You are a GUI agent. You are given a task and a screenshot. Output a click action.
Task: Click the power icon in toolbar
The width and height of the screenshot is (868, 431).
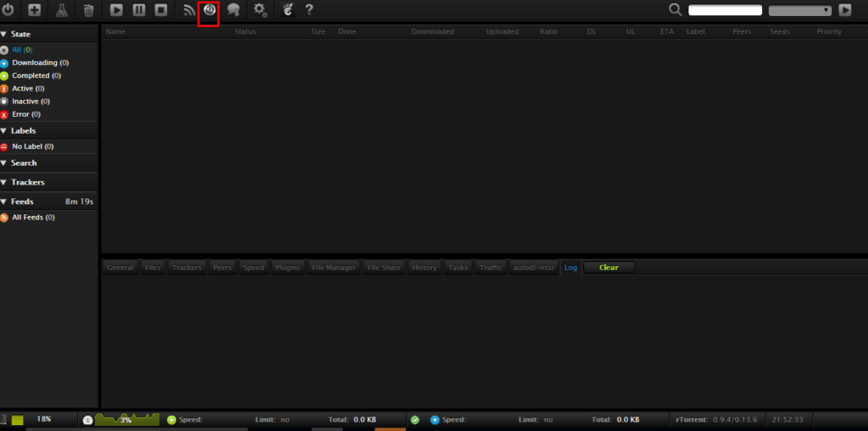[8, 10]
